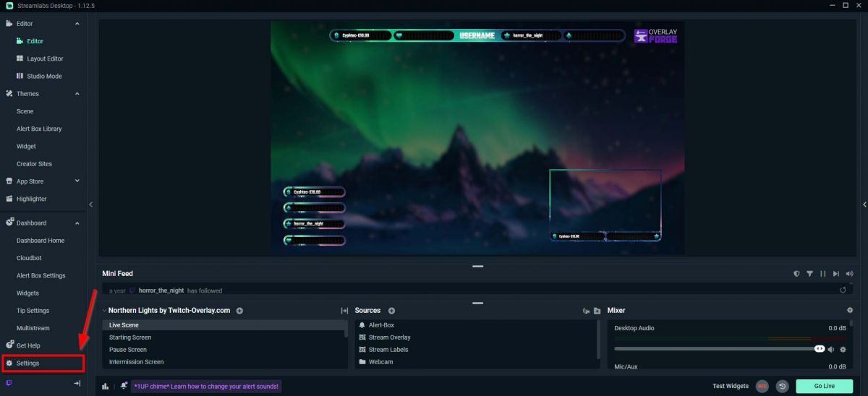Toggle the replay buffer button

coord(782,387)
